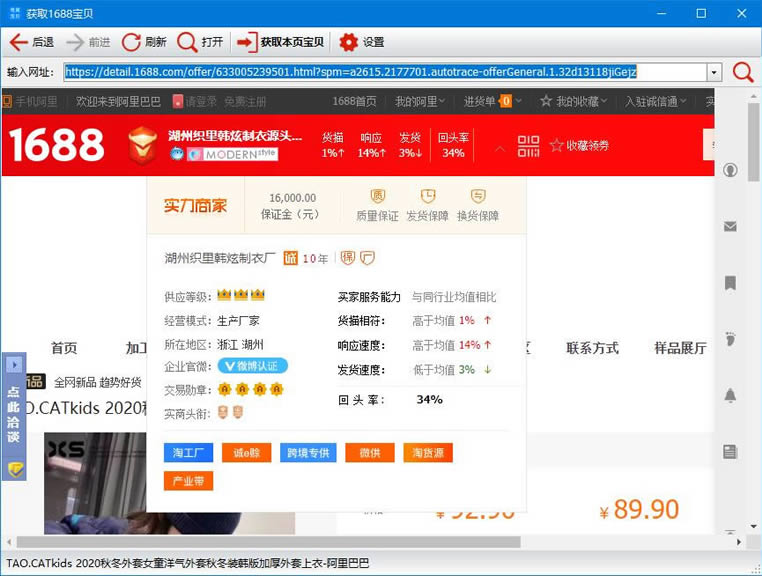Click the 打开 magnifier icon in toolbar
The image size is (762, 576).
tap(187, 42)
